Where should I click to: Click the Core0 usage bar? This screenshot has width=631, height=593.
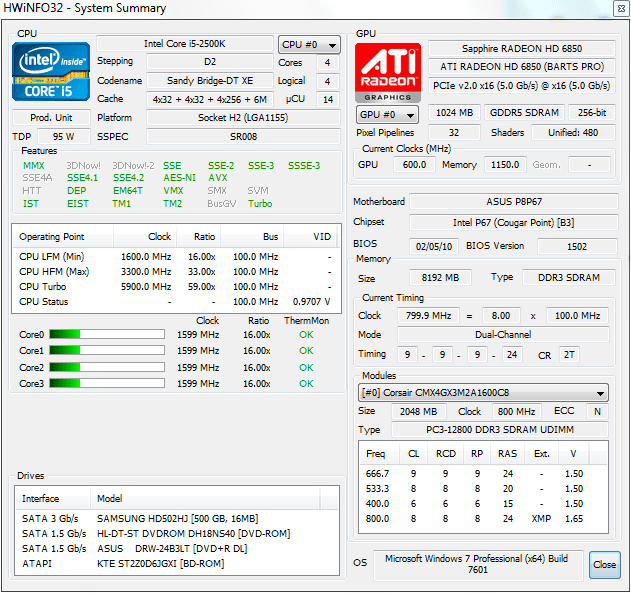107,334
